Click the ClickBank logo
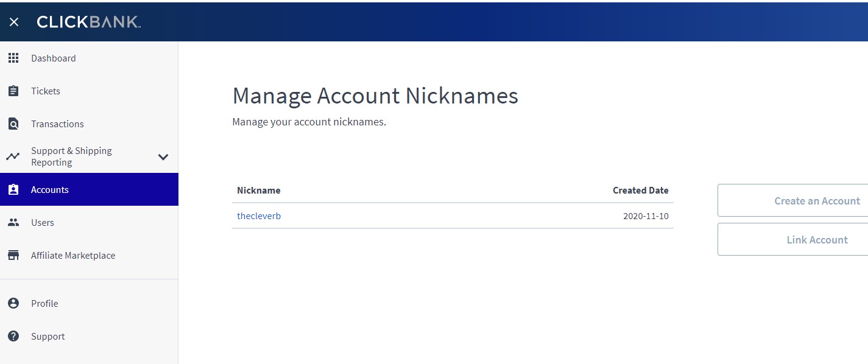Image resolution: width=868 pixels, height=364 pixels. pos(88,22)
